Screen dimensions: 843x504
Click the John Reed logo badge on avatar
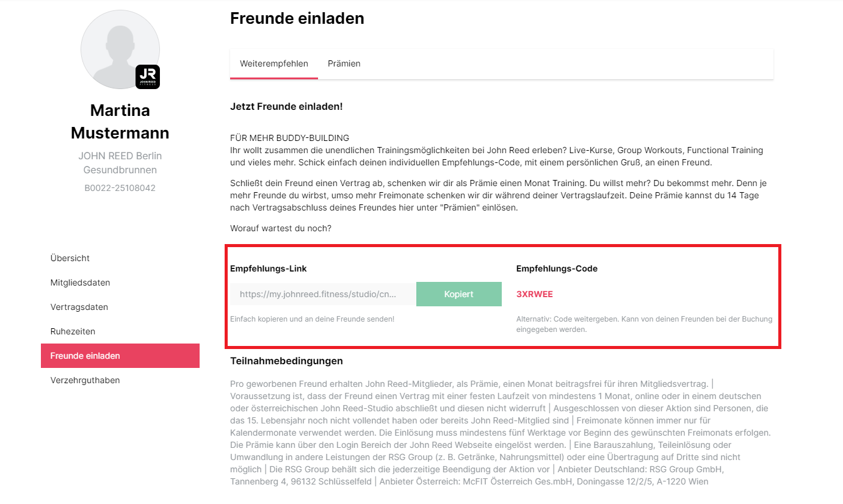pyautogui.click(x=148, y=77)
